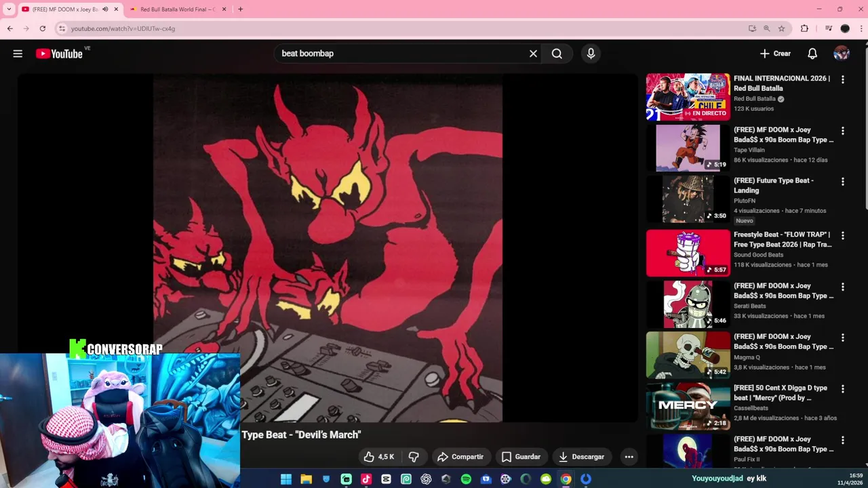Save the video with Guardar
This screenshot has width=868, height=488.
click(x=521, y=457)
